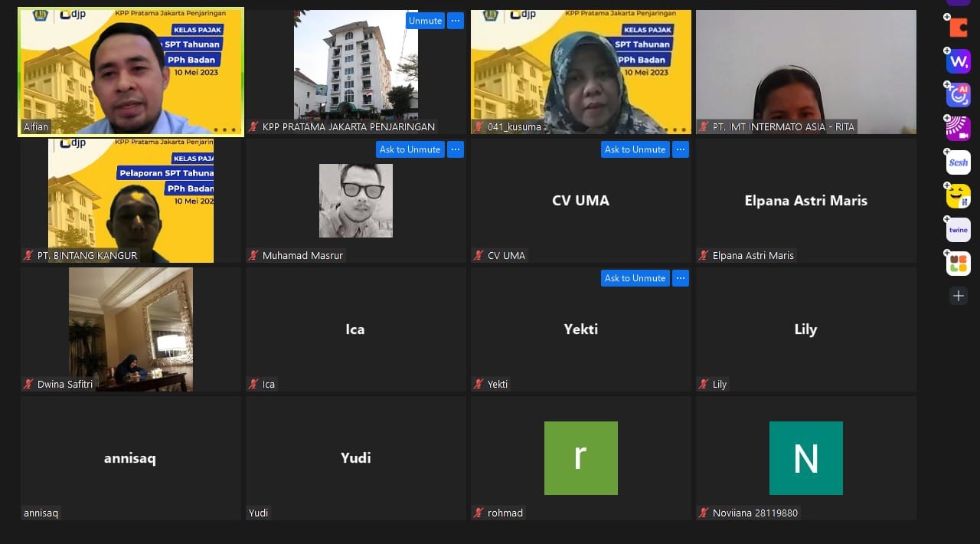Viewport: 980px width, 544px height.
Task: Launch the yellow laughing emoji app
Action: click(x=958, y=196)
